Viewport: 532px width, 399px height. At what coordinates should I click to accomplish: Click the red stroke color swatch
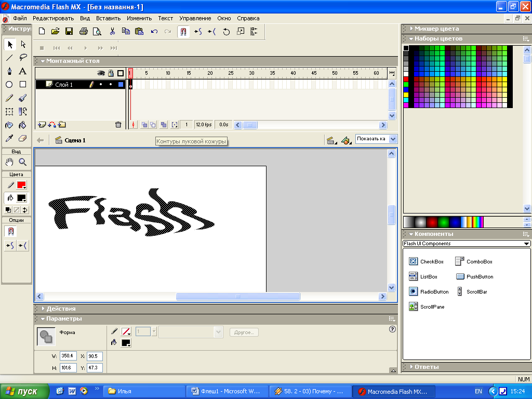[x=21, y=185]
